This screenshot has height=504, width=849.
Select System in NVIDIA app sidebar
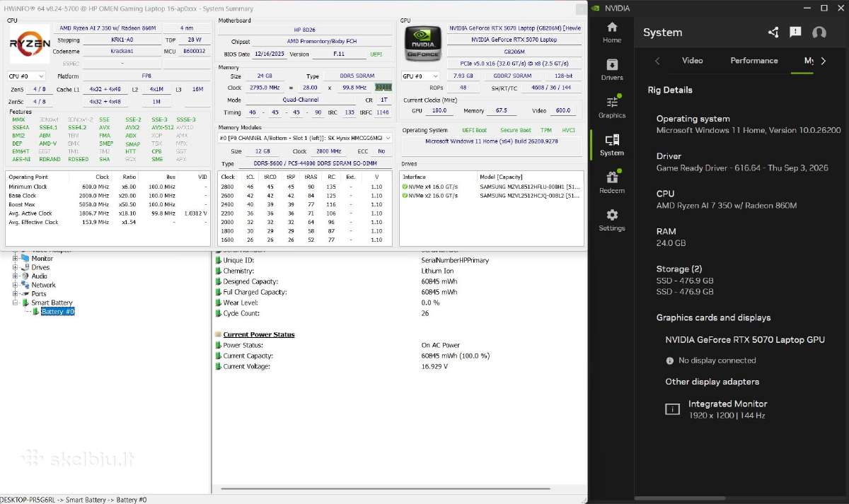point(611,145)
